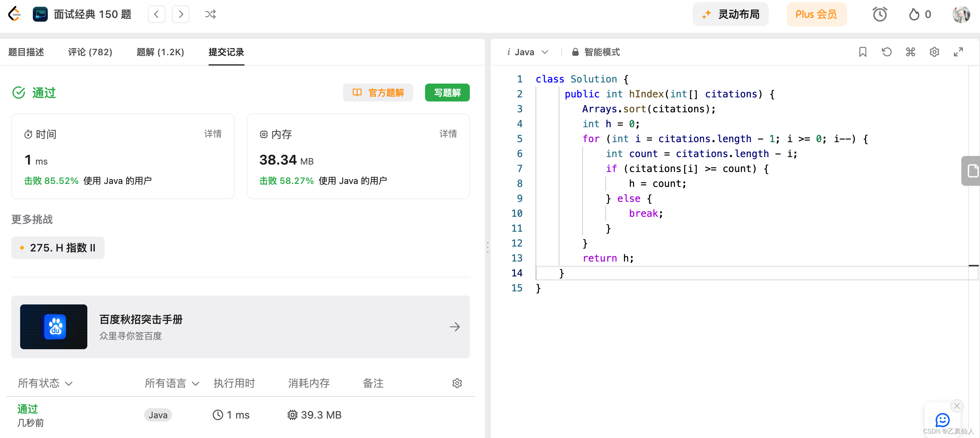Open editor keyboard shortcuts icon
Screen dimensions: 980x438
click(x=911, y=52)
